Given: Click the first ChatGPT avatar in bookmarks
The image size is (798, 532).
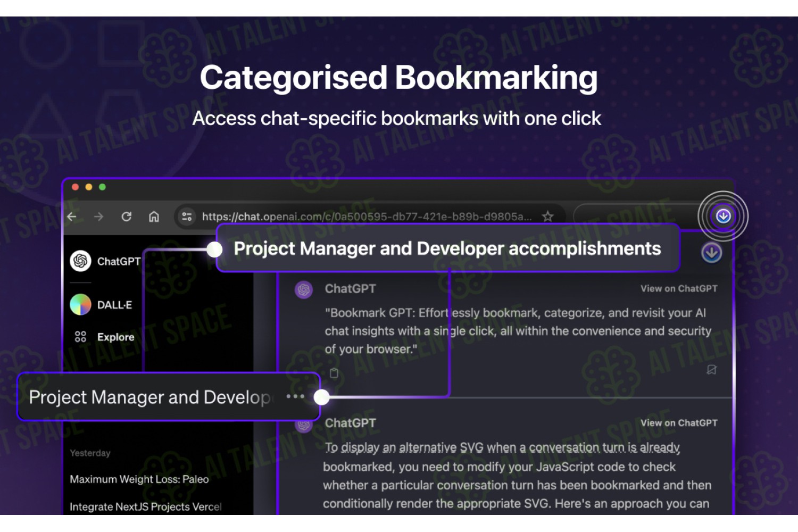Looking at the screenshot, I should coord(304,289).
